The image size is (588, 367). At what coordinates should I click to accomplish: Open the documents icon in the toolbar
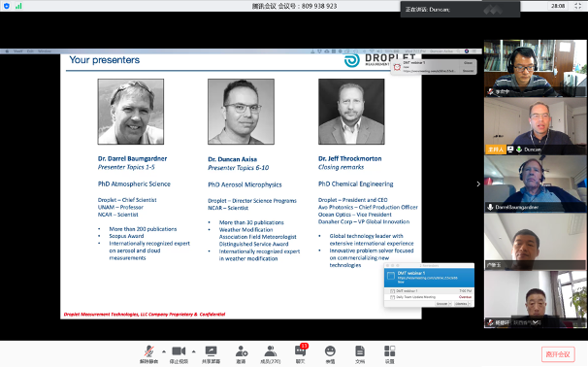[x=360, y=354]
